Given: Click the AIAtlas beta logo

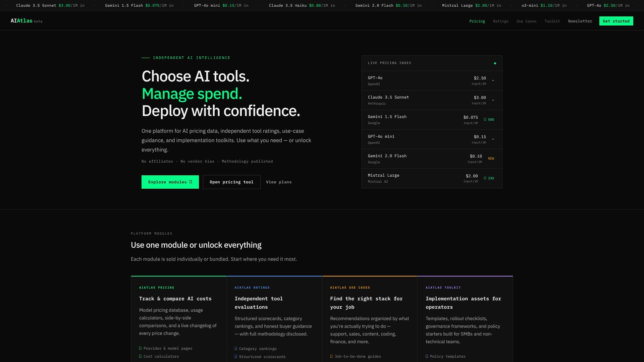Looking at the screenshot, I should click(26, 21).
